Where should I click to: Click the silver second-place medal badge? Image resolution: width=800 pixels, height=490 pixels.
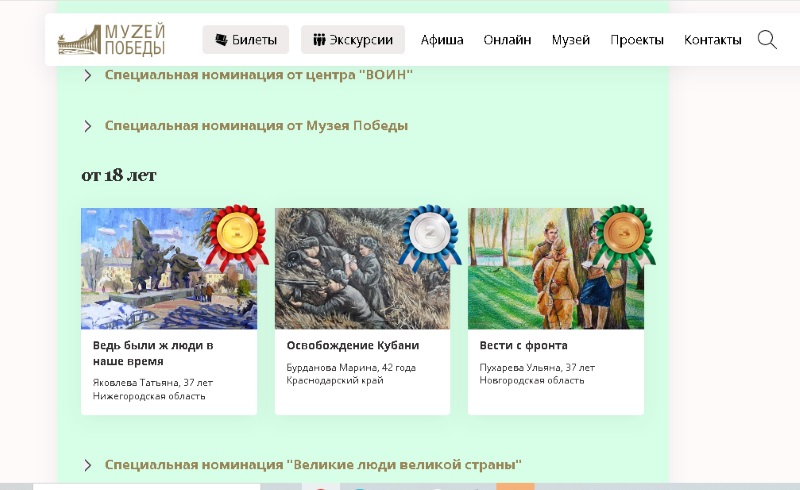pos(430,236)
